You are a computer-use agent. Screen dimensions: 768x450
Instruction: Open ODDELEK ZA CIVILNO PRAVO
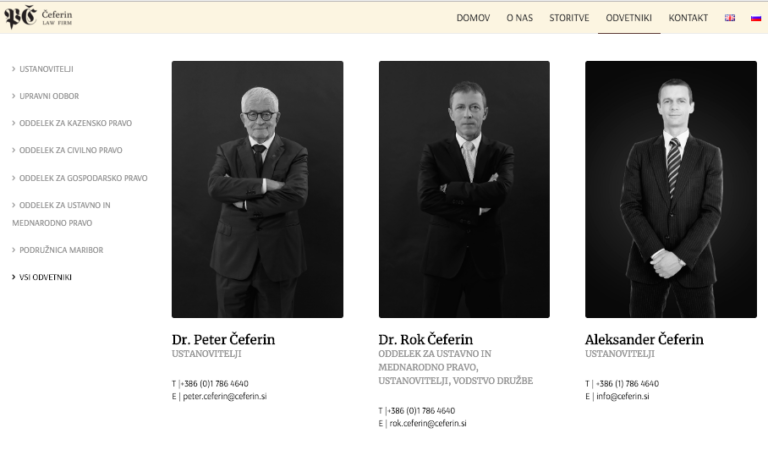pos(71,150)
